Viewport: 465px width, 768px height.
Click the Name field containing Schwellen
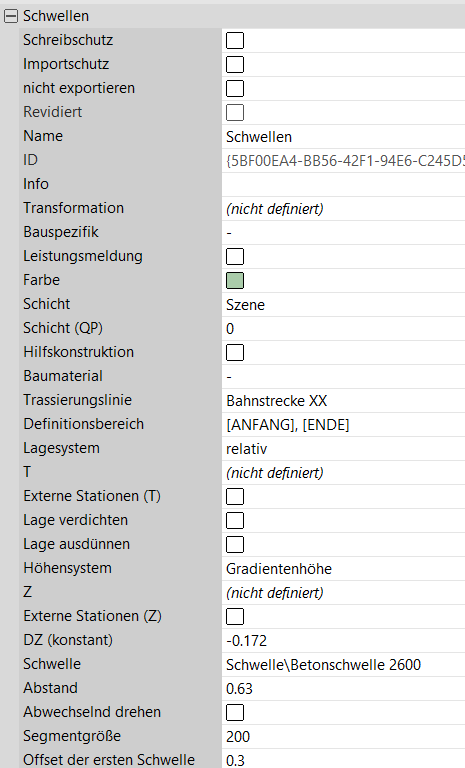click(343, 137)
